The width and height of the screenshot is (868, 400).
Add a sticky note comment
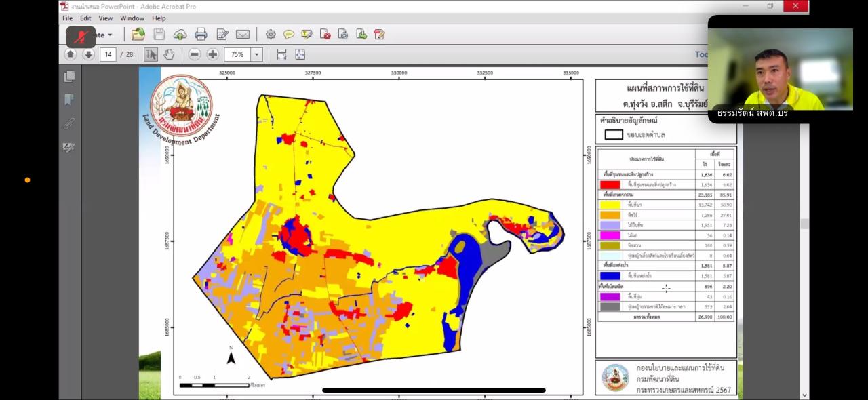289,34
